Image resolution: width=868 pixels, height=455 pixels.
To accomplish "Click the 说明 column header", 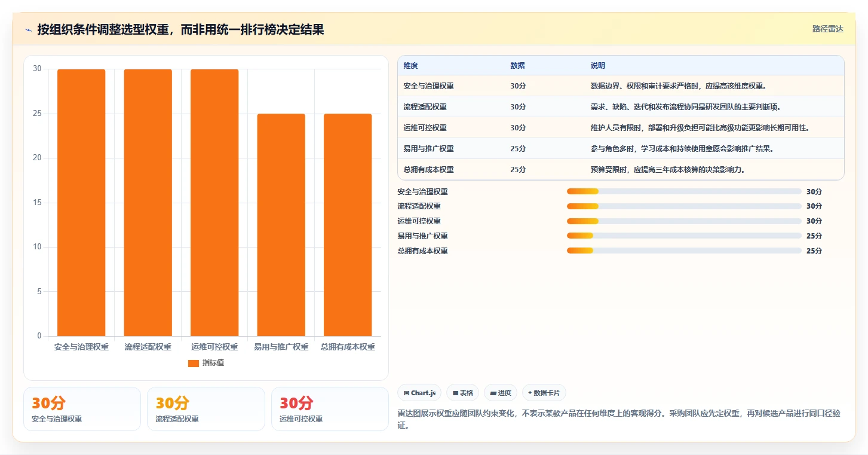I will click(x=598, y=66).
